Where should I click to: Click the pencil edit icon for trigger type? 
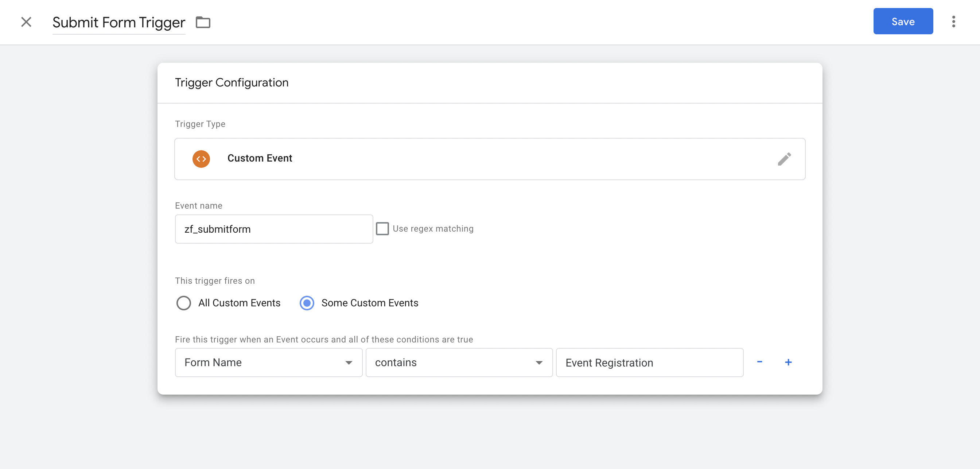tap(784, 159)
